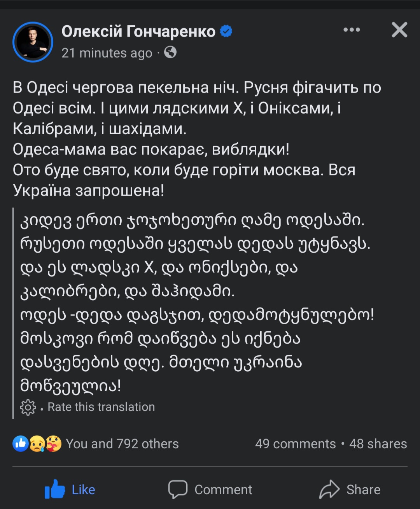Image resolution: width=420 pixels, height=509 pixels.
Task: Toggle the Like button
Action: pyautogui.click(x=70, y=490)
